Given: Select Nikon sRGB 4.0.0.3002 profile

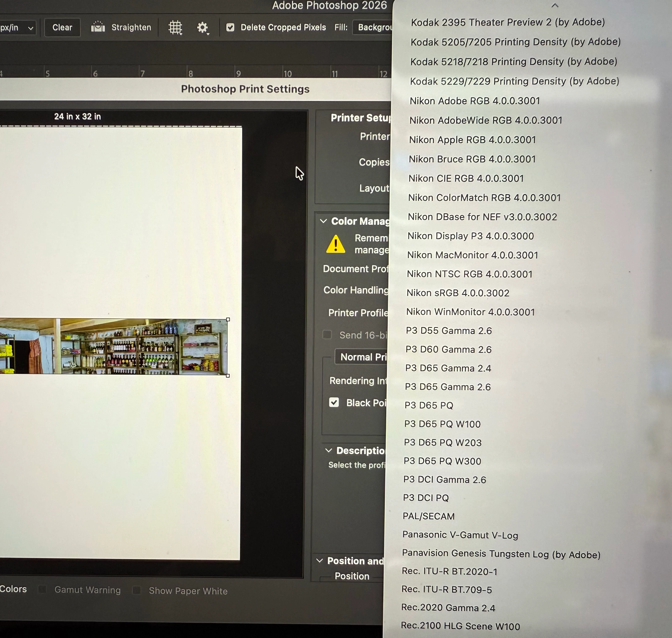Looking at the screenshot, I should click(457, 293).
